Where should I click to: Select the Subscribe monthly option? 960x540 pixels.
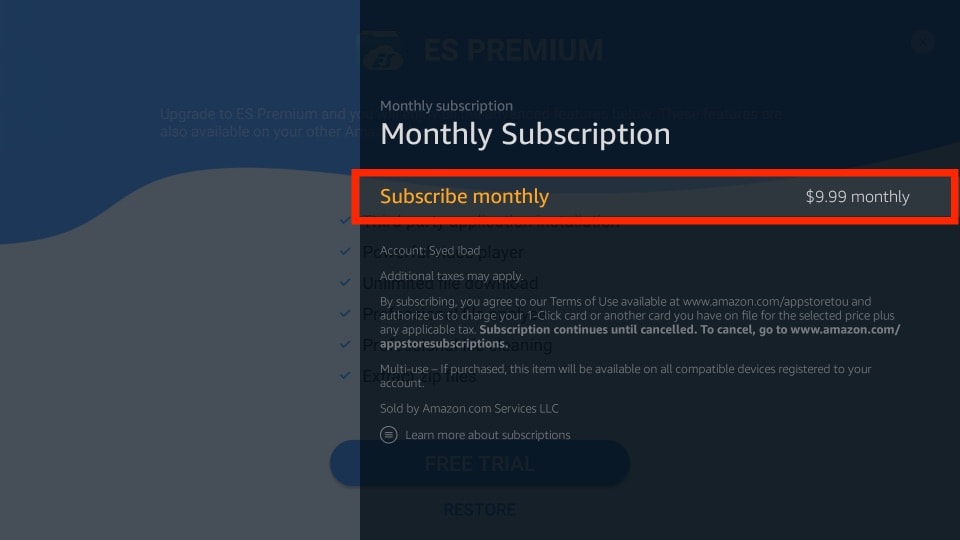click(x=655, y=197)
